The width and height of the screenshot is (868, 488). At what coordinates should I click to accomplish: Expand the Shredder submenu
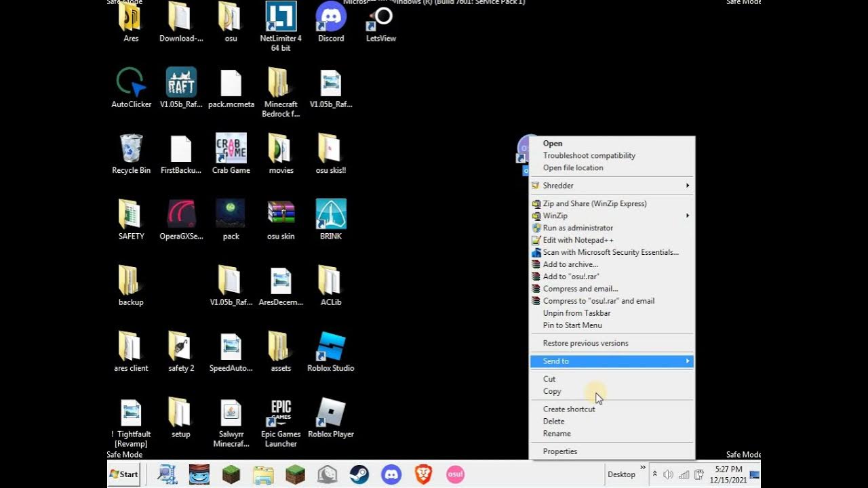coord(612,186)
